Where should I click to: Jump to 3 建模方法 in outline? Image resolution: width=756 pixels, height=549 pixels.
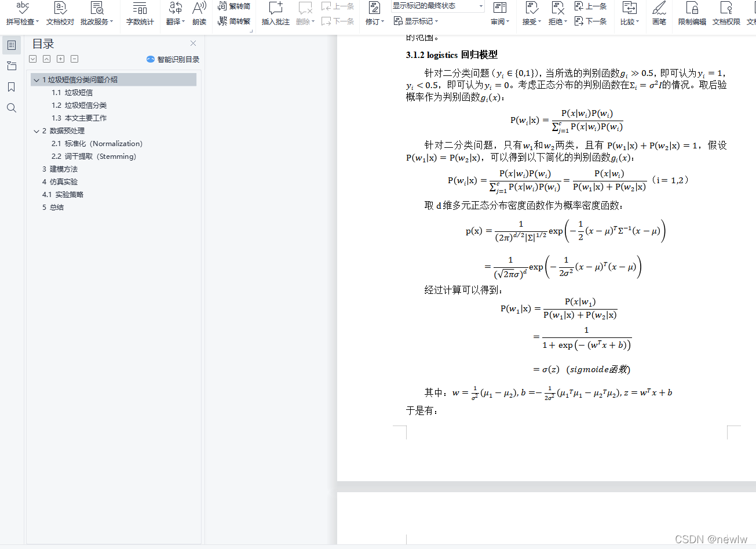coord(60,169)
